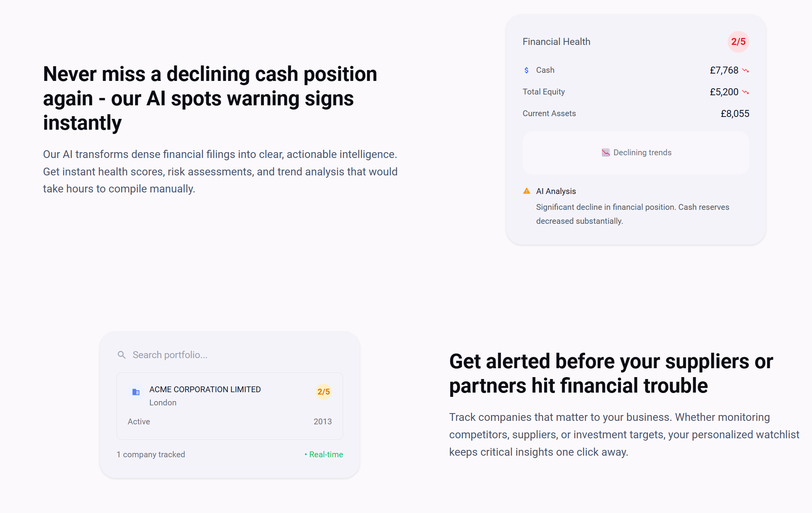Click into the Search portfolio field

coord(230,355)
